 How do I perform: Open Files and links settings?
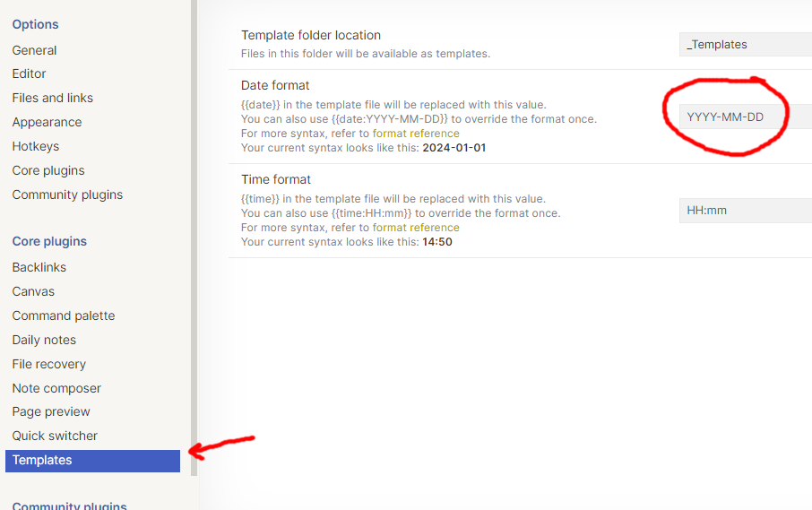pyautogui.click(x=52, y=98)
